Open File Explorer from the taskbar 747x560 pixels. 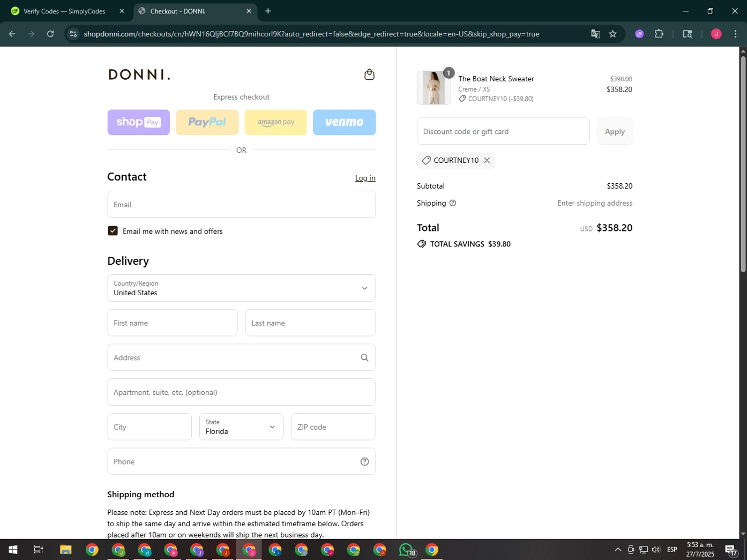coord(66,550)
